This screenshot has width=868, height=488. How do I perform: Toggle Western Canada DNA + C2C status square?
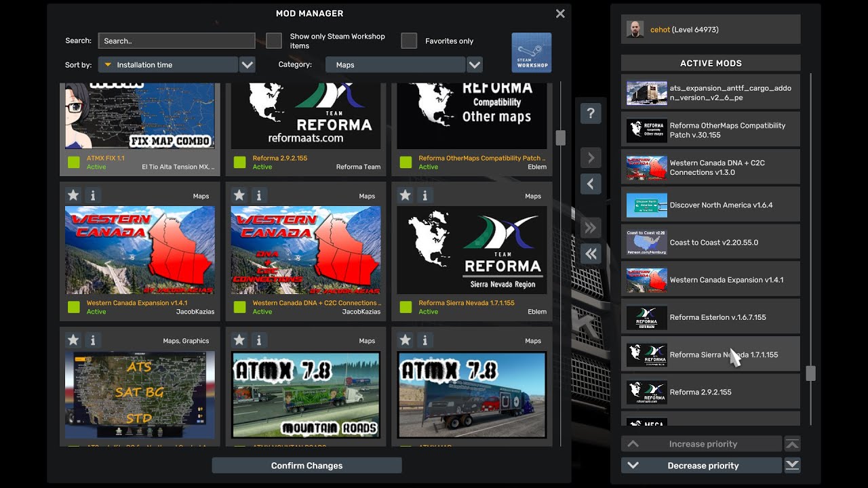(239, 307)
